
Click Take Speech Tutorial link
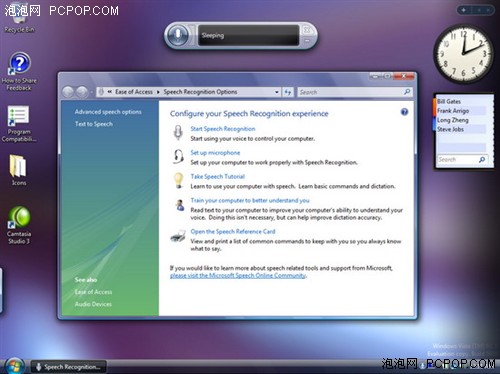(x=217, y=176)
